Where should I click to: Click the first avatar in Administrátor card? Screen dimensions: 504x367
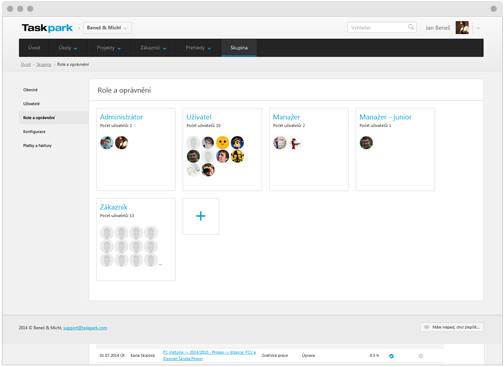point(107,143)
